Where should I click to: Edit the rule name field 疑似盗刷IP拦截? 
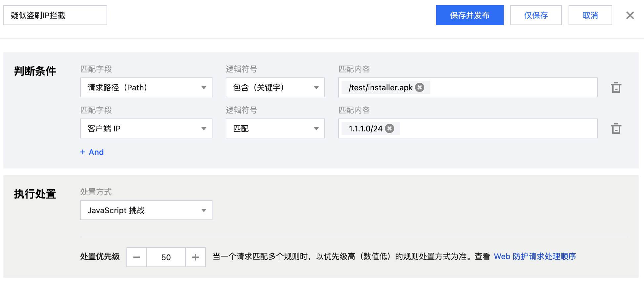point(55,15)
